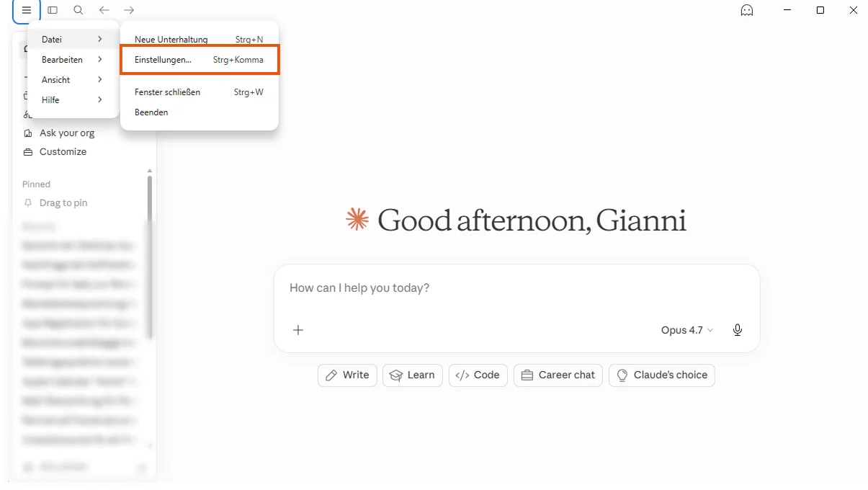Click the Pinned section label
The image size is (868, 490).
pyautogui.click(x=36, y=184)
